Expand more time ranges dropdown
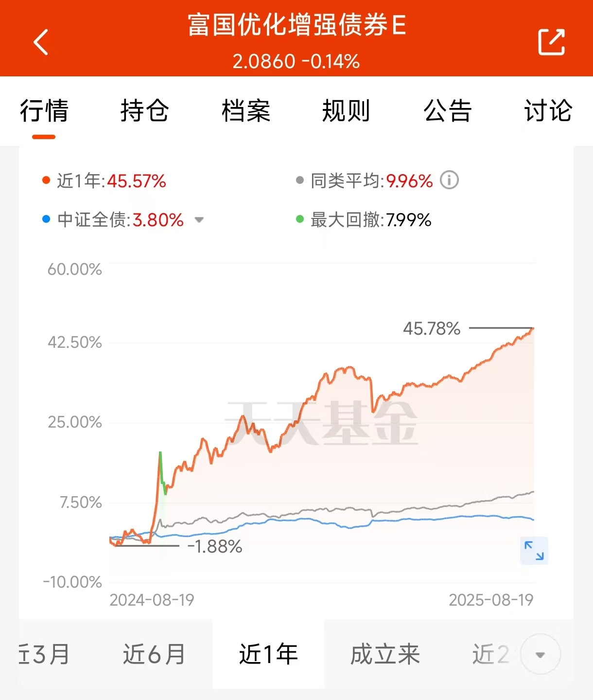593x700 pixels. pos(540,654)
